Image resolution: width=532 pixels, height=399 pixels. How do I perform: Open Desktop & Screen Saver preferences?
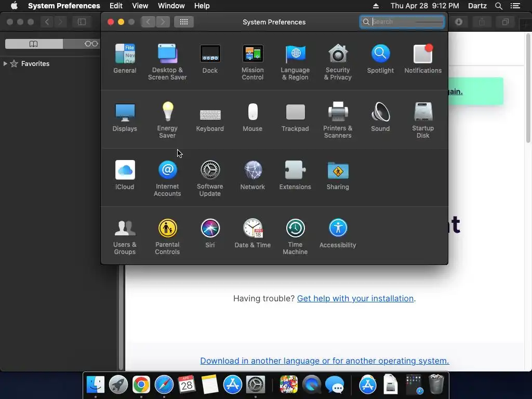coord(167,62)
